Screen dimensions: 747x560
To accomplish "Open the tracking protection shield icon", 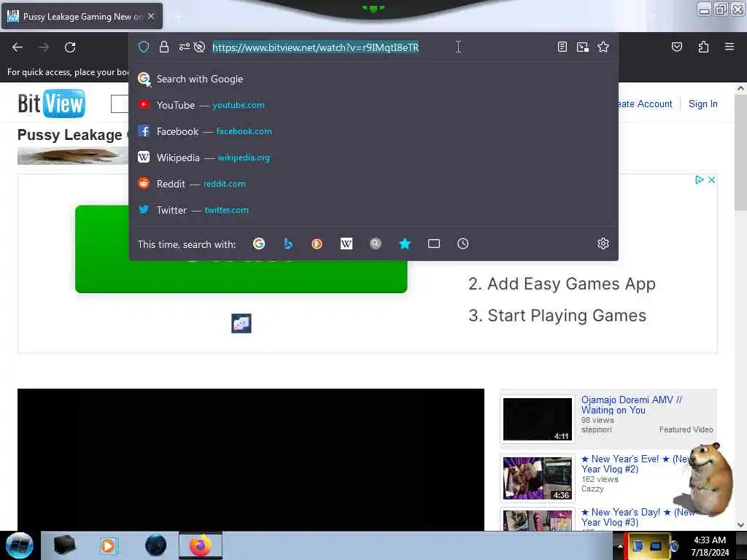I will pos(144,47).
